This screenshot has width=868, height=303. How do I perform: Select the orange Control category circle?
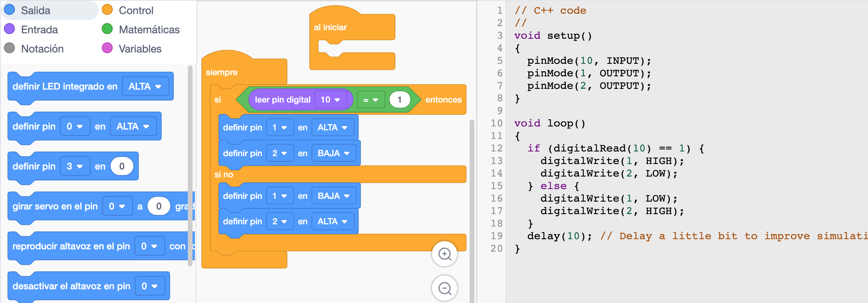click(x=107, y=10)
